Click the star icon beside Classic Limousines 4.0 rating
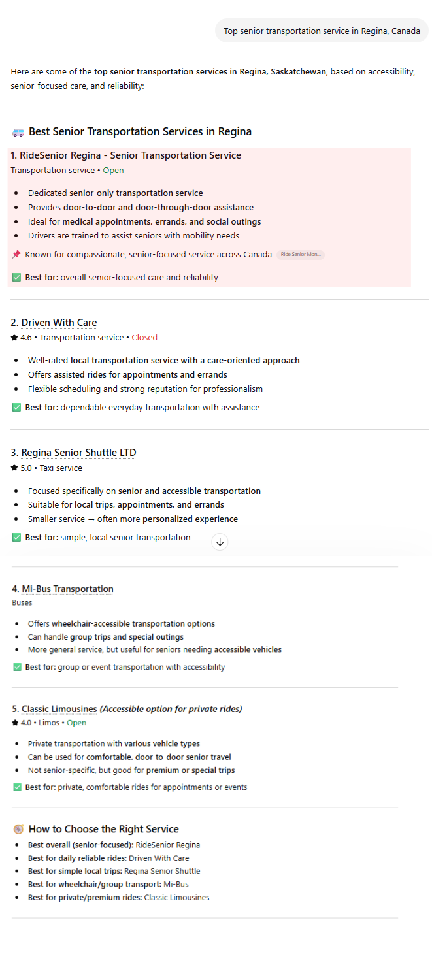This screenshot has width=432, height=980. coord(15,723)
